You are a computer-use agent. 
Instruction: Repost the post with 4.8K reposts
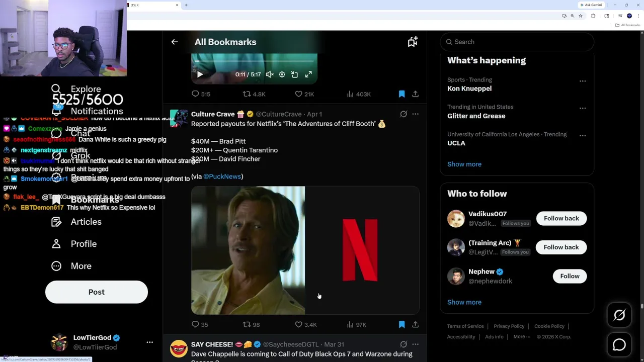click(254, 94)
